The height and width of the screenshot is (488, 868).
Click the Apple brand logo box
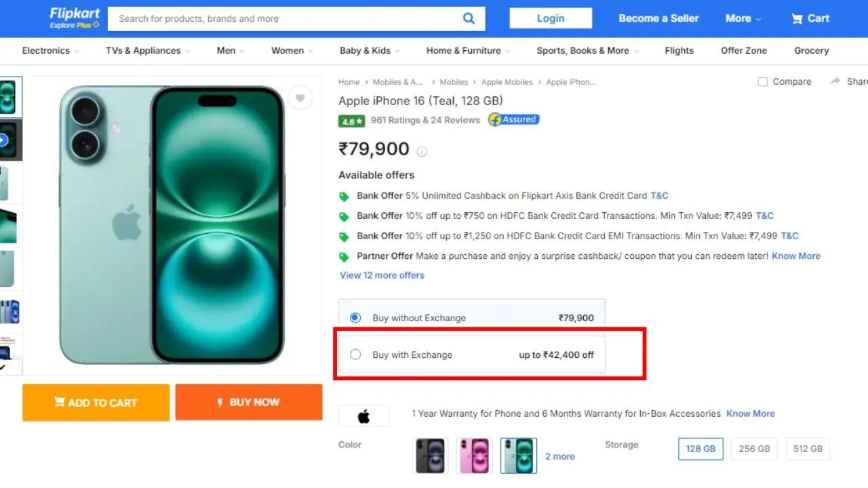click(x=363, y=416)
